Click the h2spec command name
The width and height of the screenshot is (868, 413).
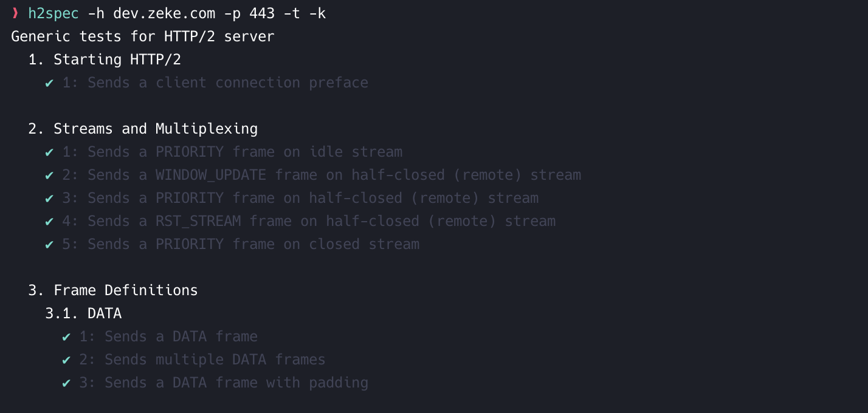[53, 13]
